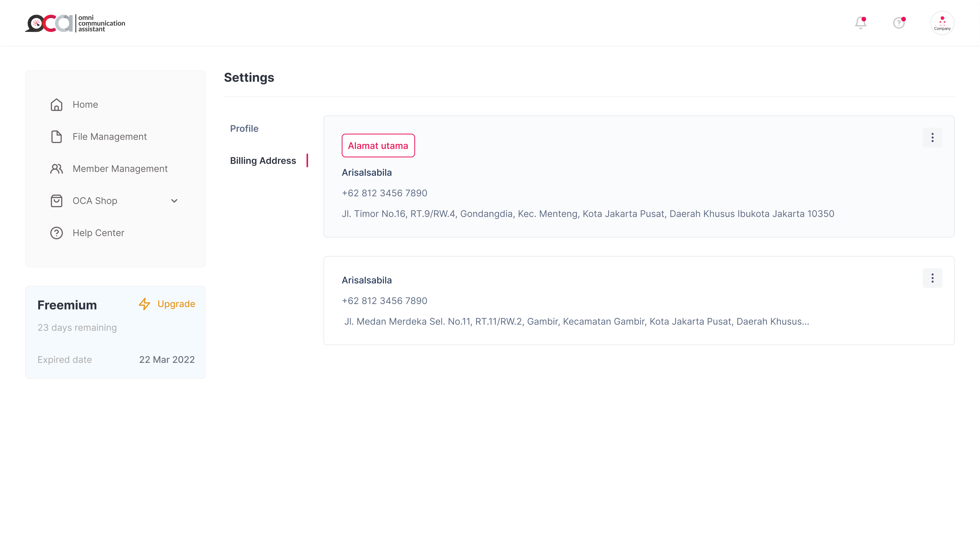Click the Member Management people icon
Image resolution: width=980 pixels, height=550 pixels.
tap(56, 169)
